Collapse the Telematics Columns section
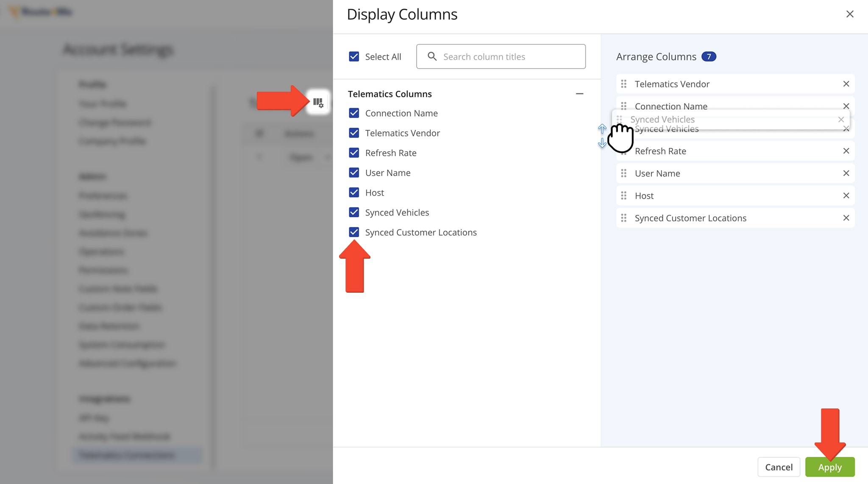This screenshot has width=868, height=484. coord(579,94)
